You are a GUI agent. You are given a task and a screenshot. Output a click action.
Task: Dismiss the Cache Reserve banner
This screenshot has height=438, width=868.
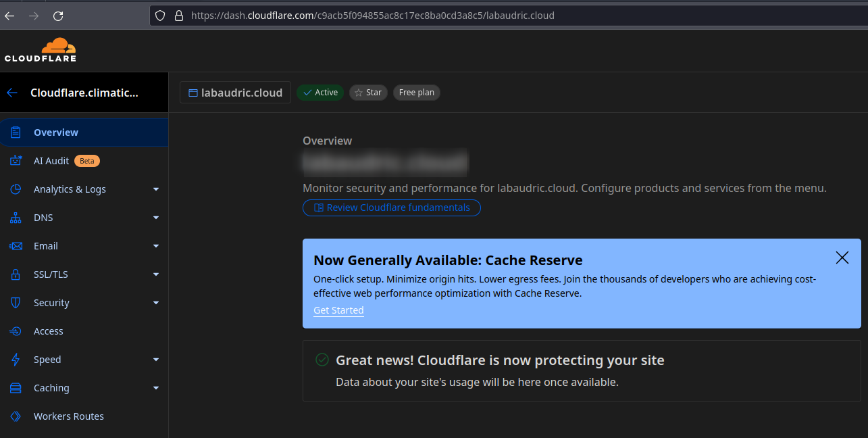[842, 258]
